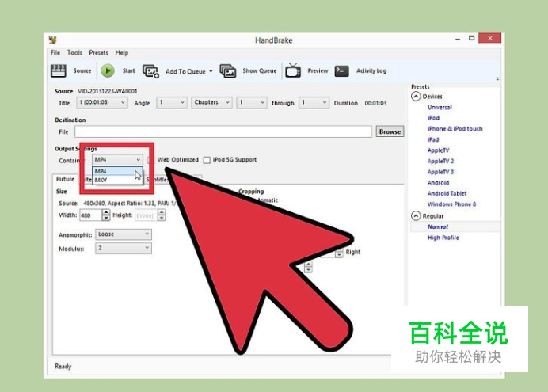Screen dimensions: 548x392
Task: Click the destination File input field
Action: pos(223,131)
